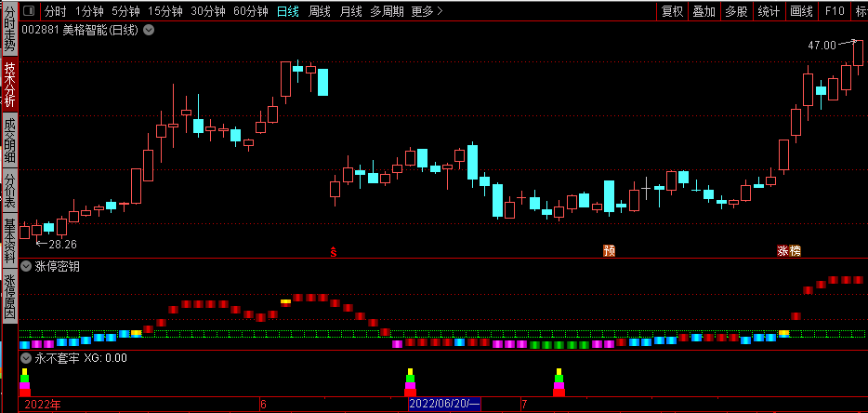Select the 1分钟 period tab
This screenshot has width=868, height=413.
click(x=88, y=11)
